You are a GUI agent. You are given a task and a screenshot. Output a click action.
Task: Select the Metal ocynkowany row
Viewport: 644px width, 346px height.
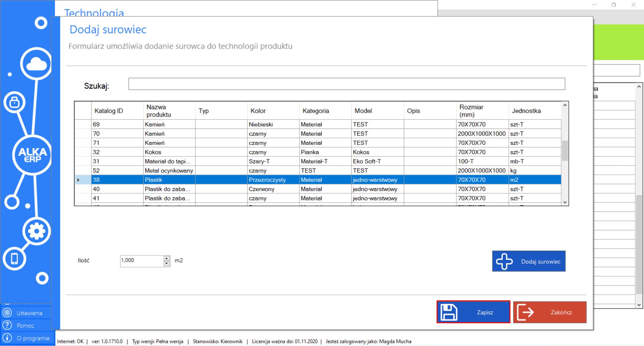click(169, 170)
